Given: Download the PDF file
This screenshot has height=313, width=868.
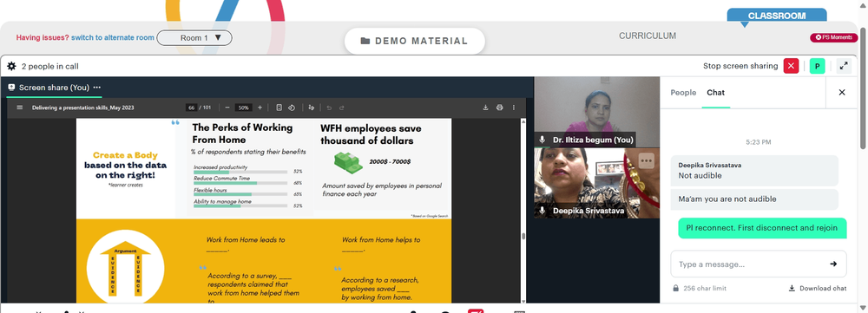Looking at the screenshot, I should click(x=485, y=108).
